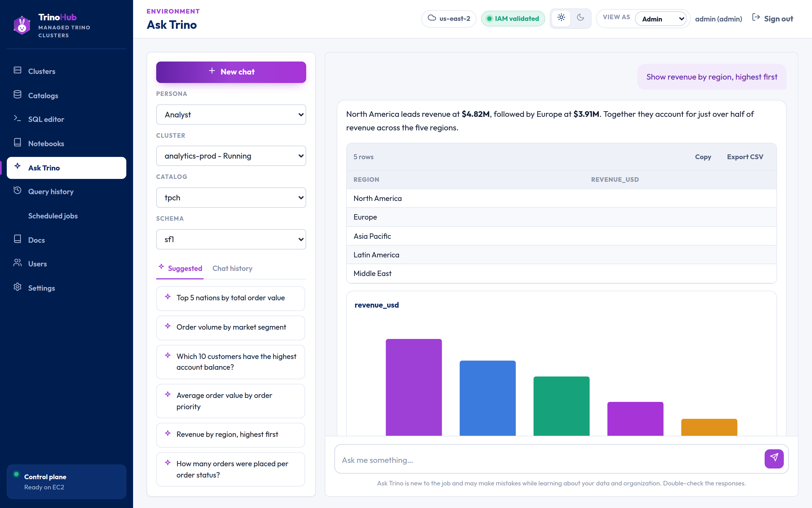The height and width of the screenshot is (508, 812).
Task: Click the us-east-2 region badge
Action: 449,19
